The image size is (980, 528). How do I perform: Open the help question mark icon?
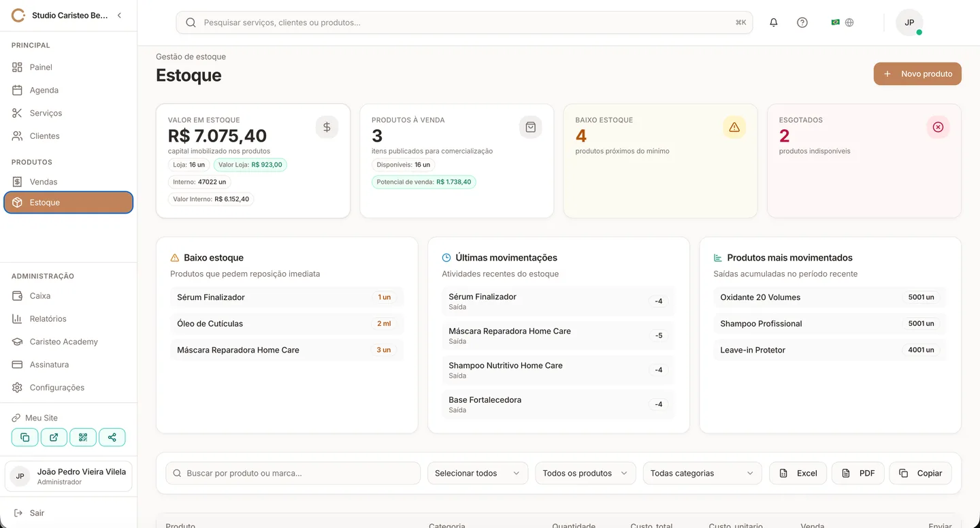[x=802, y=22]
